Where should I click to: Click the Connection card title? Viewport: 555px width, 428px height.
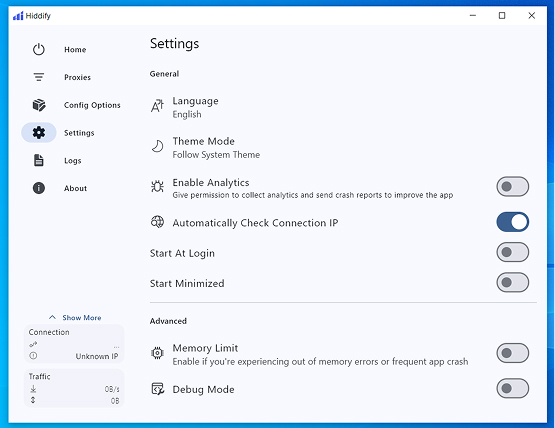tap(49, 332)
